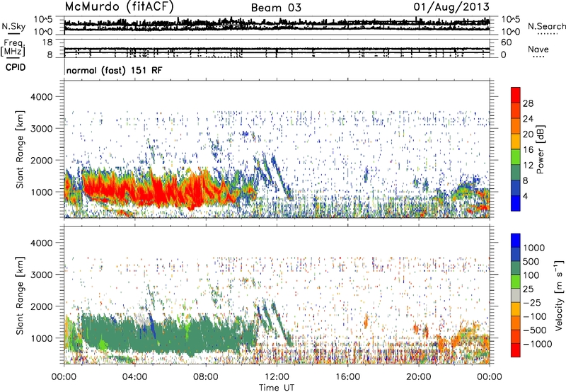This screenshot has height=392, width=566.
Task: Click the 'Freq. [MHz]' axis label
Action: coord(13,47)
